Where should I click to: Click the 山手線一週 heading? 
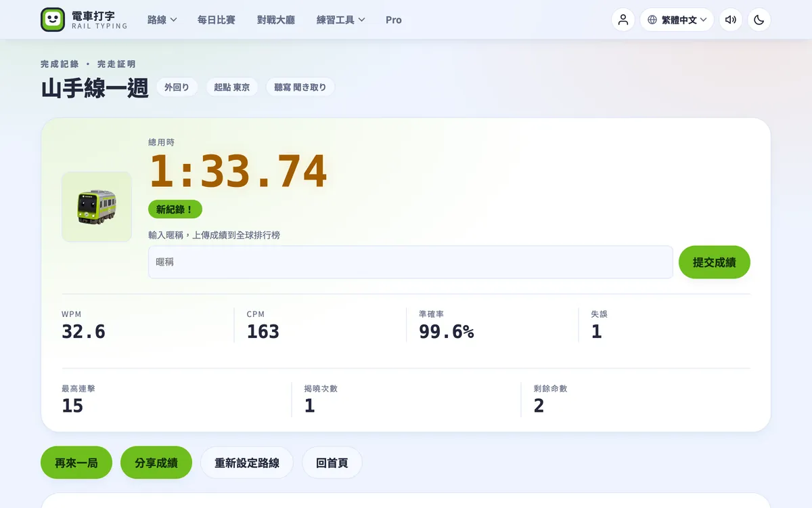click(95, 88)
